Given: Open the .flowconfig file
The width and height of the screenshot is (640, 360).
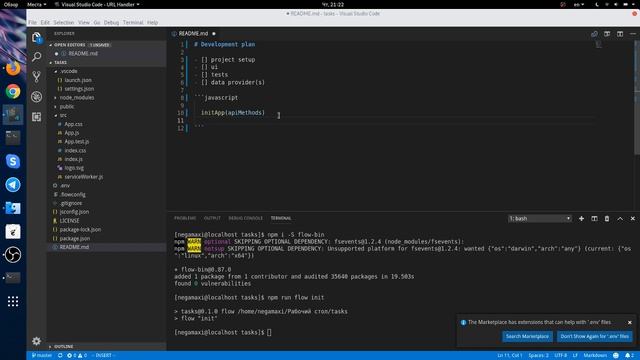Looking at the screenshot, I should [x=73, y=195].
